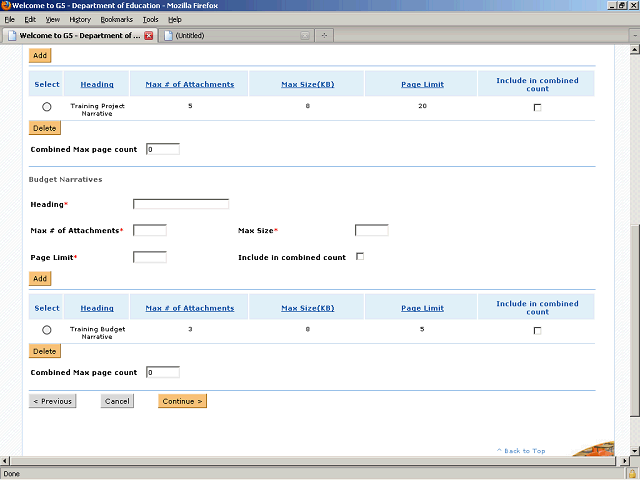Viewport: 640px width, 480px height.
Task: Click horizontal scrollbar left arrow
Action: tap(4, 461)
